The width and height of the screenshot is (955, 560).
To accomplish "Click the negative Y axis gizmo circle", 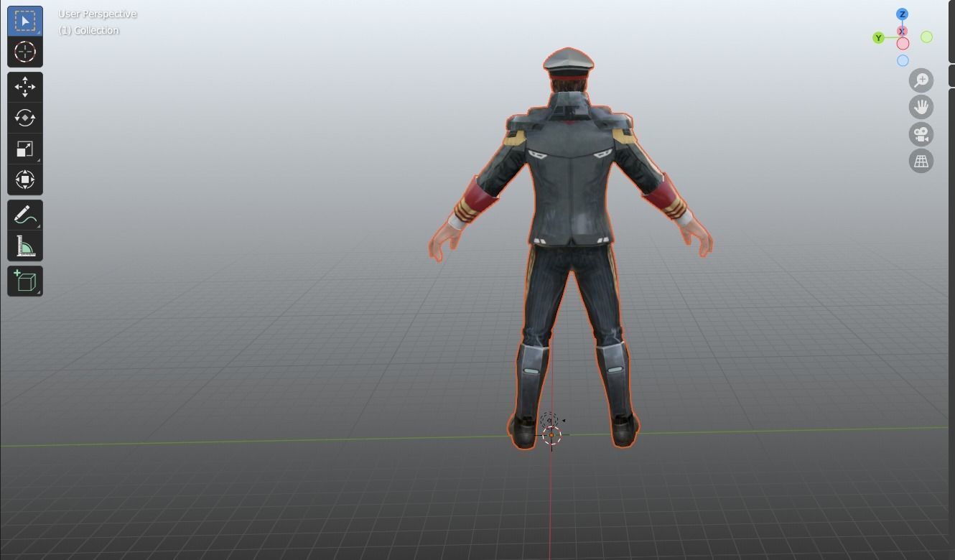I will [x=927, y=37].
